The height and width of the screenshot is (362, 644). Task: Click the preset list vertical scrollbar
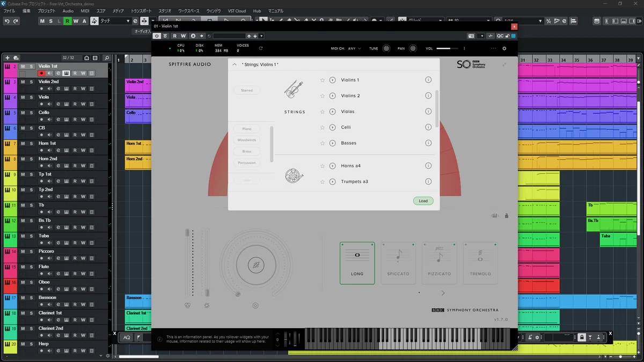click(437, 109)
